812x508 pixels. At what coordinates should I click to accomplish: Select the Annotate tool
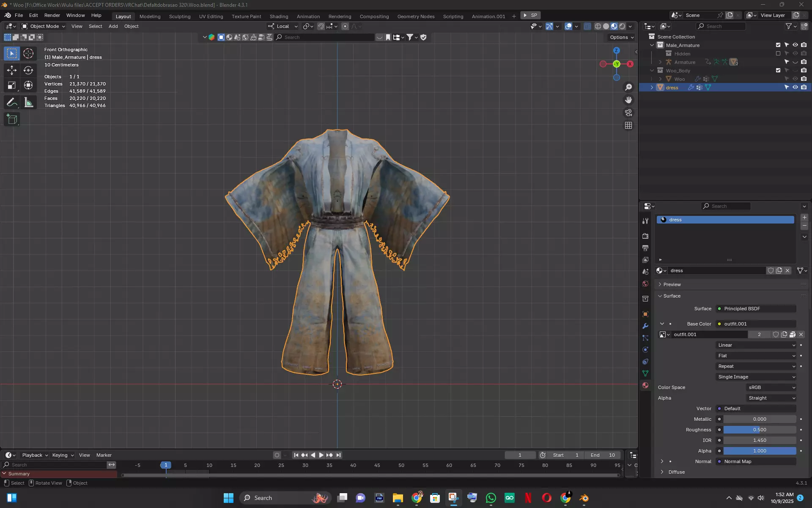click(12, 102)
